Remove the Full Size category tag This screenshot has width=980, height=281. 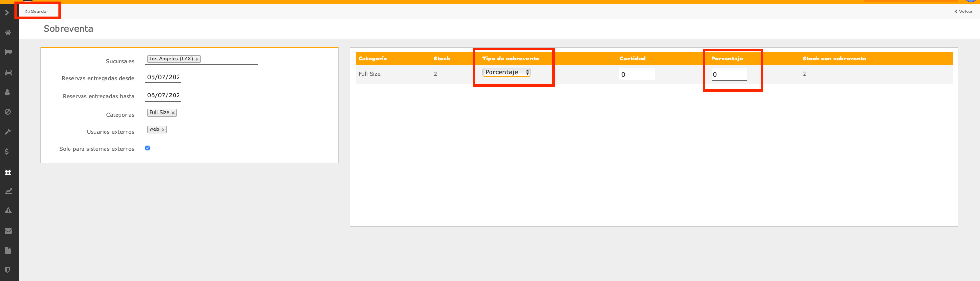click(x=173, y=113)
